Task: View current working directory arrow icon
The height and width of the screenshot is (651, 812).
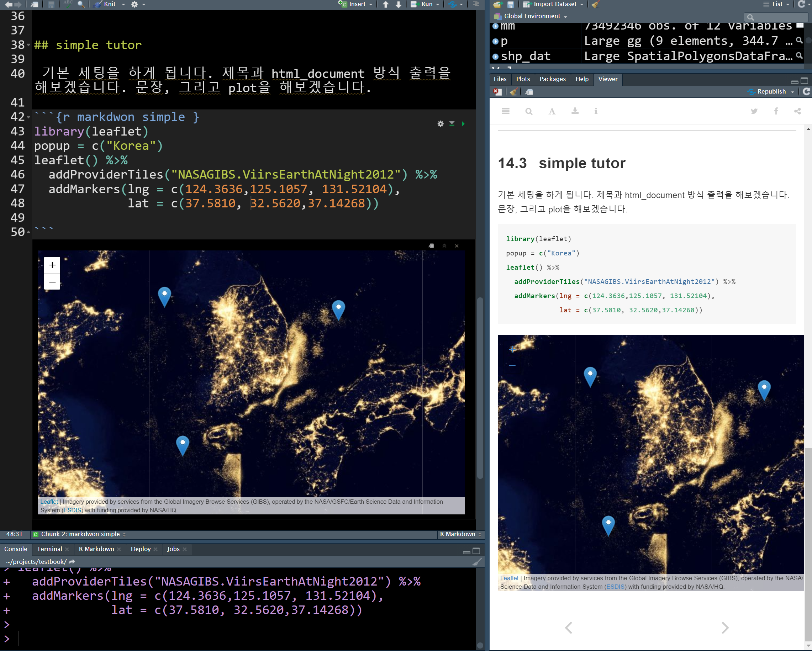Action: coord(72,561)
